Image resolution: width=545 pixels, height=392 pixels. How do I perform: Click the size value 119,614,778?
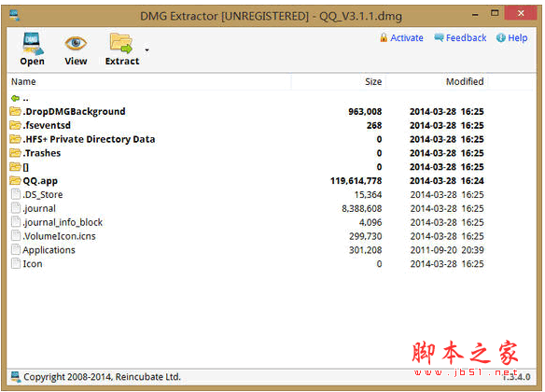click(356, 181)
